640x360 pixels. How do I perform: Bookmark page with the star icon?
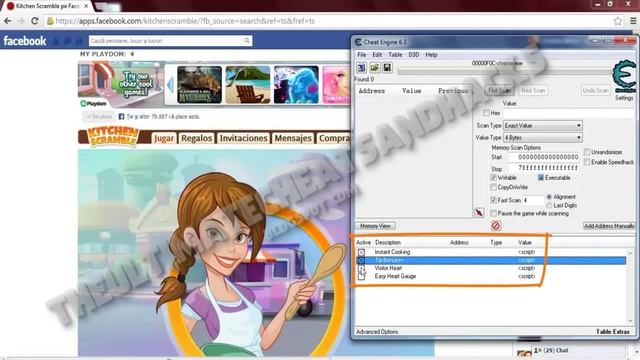[618, 21]
